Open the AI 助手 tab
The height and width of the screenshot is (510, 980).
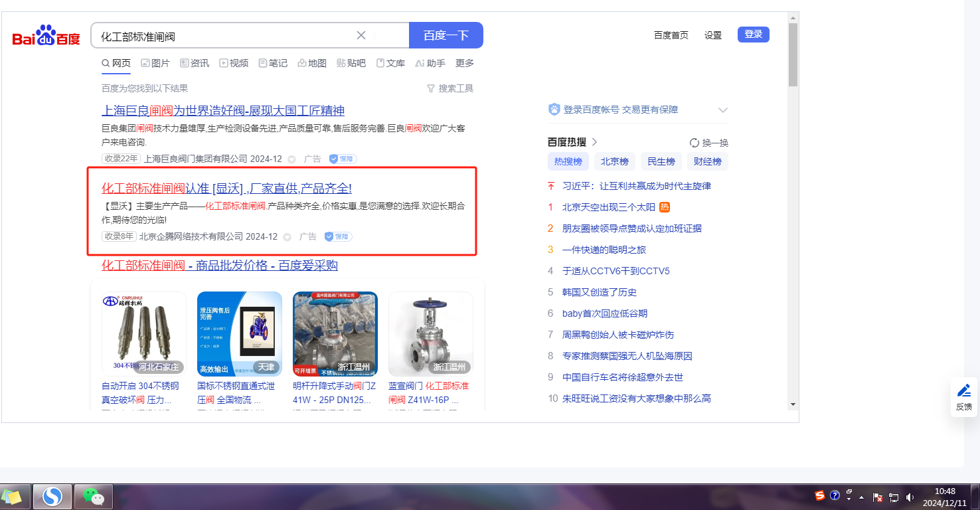[x=430, y=63]
